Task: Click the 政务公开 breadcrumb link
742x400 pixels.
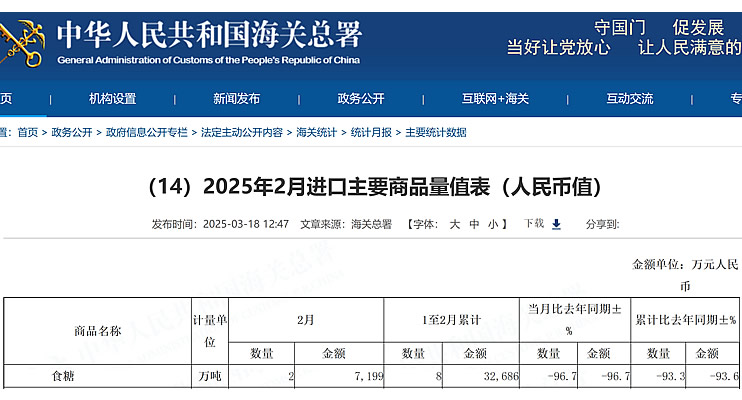Action: pyautogui.click(x=72, y=132)
